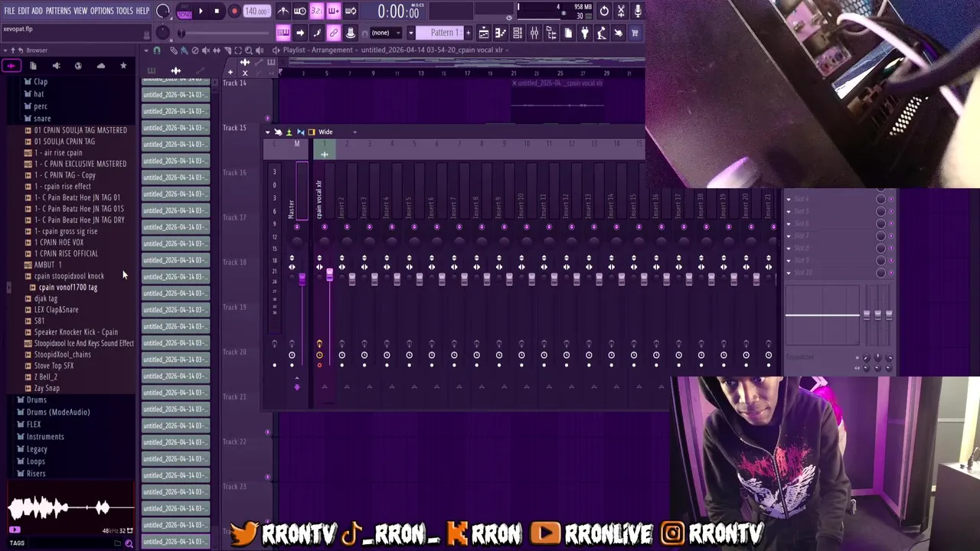Viewport: 980px width, 551px height.
Task: Expand the Instruments browser folder
Action: pyautogui.click(x=44, y=437)
